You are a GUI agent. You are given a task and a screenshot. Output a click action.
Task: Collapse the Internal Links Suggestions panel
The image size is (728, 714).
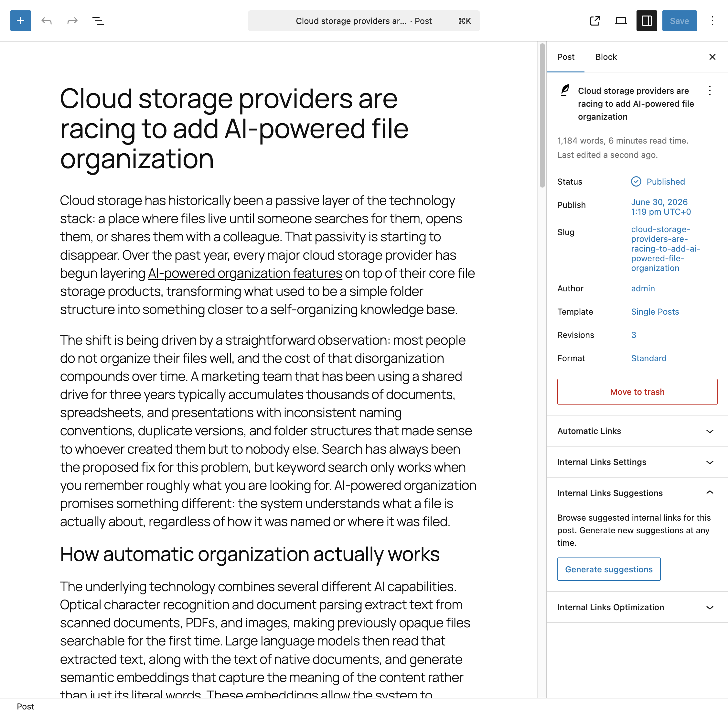pos(637,493)
